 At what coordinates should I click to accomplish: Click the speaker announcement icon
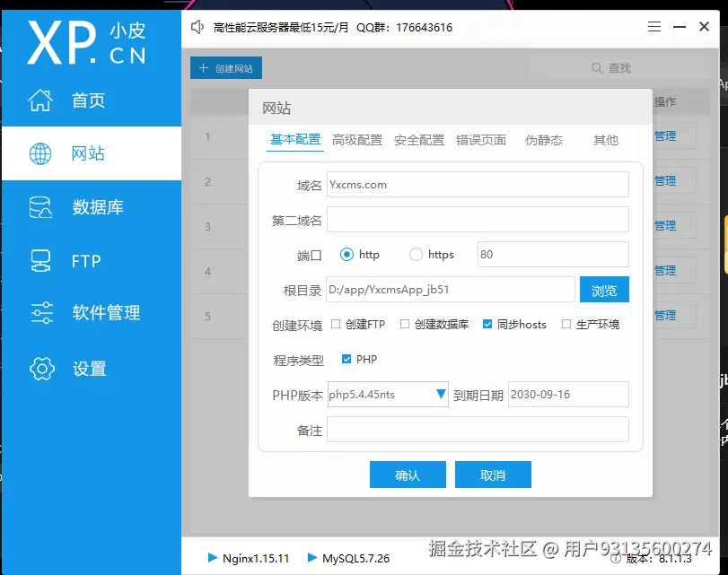click(x=197, y=27)
